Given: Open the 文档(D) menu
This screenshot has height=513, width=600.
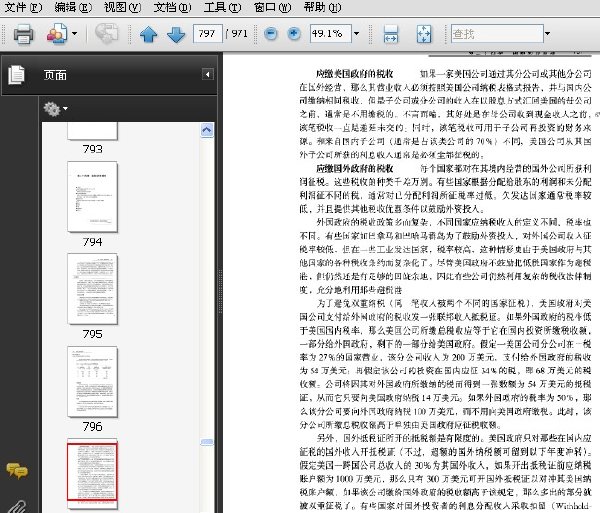Looking at the screenshot, I should click(172, 7).
